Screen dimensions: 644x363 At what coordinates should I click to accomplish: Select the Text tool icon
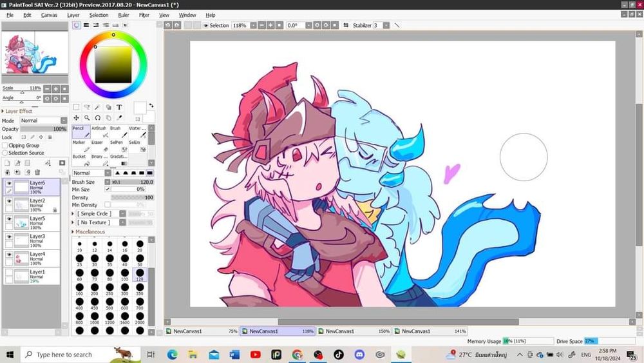click(119, 107)
